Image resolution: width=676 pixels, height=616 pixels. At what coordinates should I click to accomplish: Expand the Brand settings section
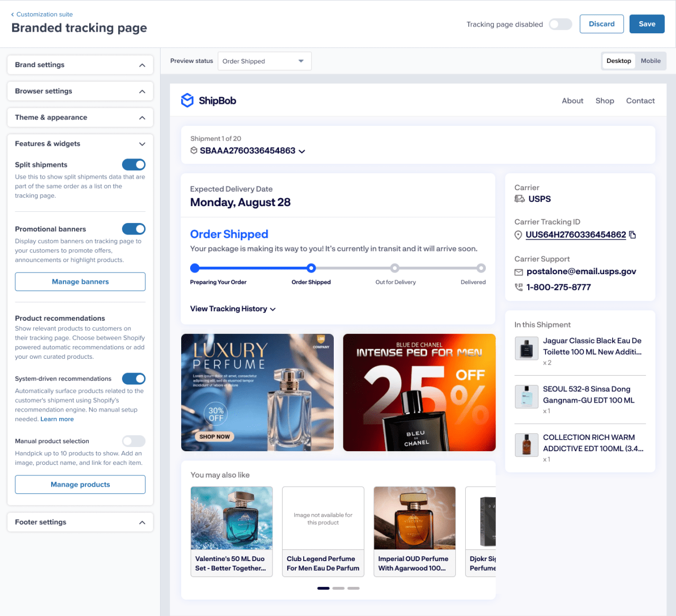pyautogui.click(x=80, y=65)
